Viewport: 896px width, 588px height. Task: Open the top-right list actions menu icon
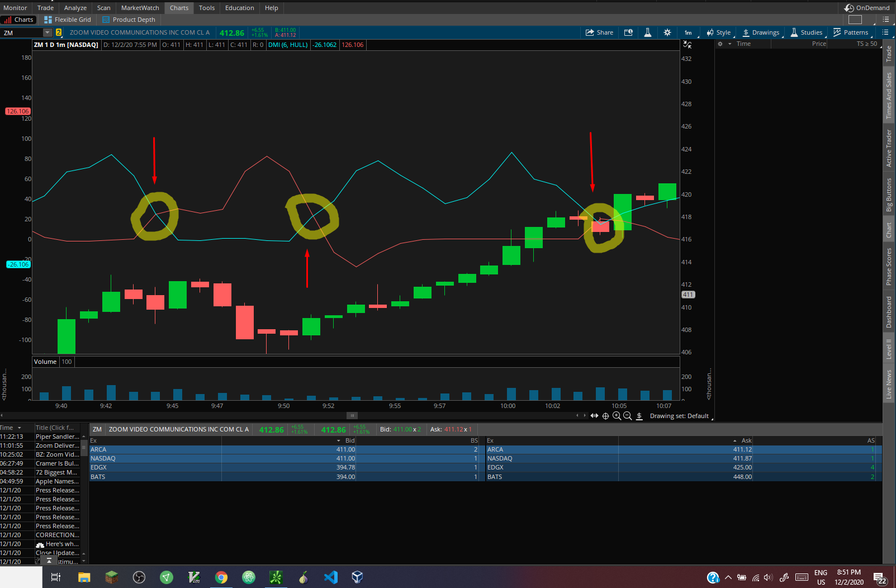[886, 20]
